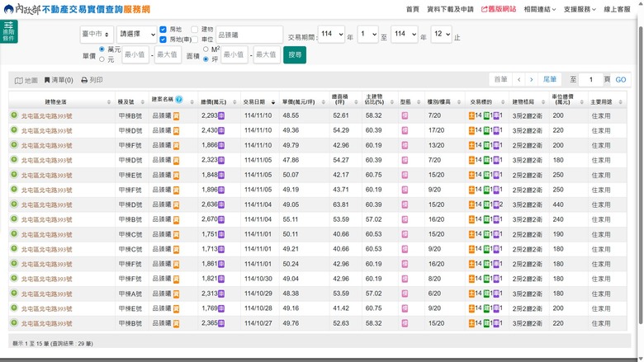
Task: Select the M² area unit radio
Action: click(x=206, y=49)
